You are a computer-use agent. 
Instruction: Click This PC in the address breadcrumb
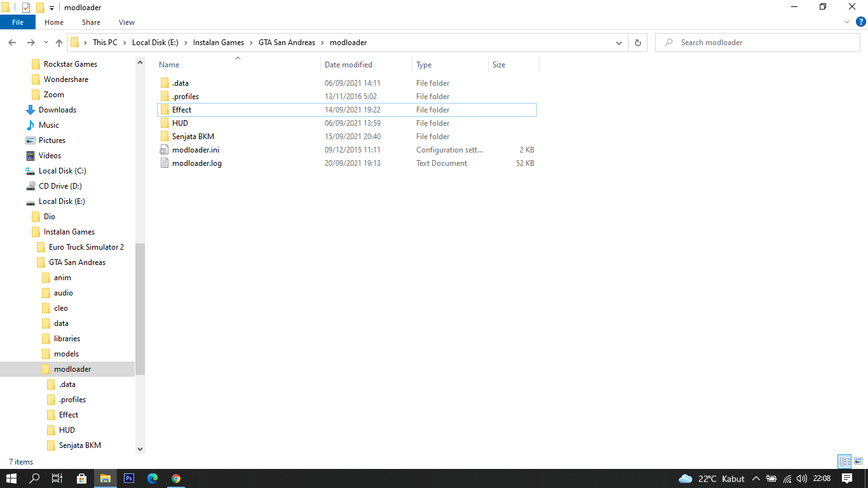(x=105, y=43)
